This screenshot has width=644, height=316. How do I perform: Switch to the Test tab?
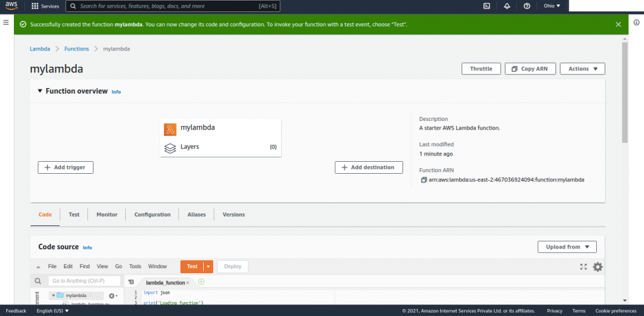coord(74,215)
